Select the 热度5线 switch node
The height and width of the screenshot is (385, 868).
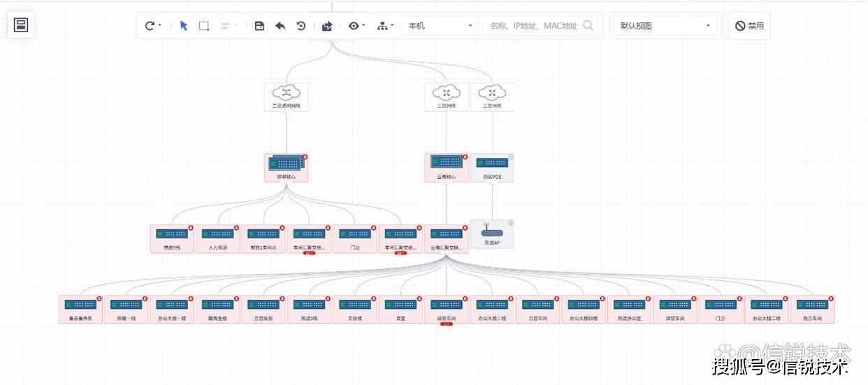[x=172, y=238]
